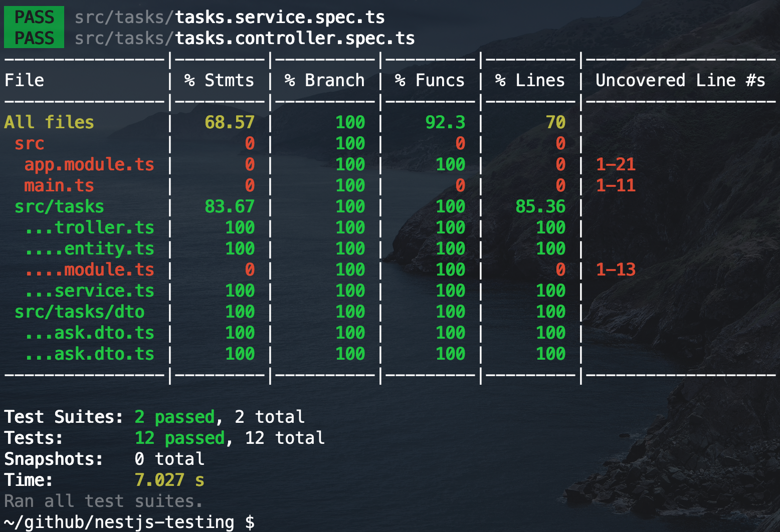Click the PASS badge for tasks.service.spec.ts
The width and height of the screenshot is (780, 532).
[34, 17]
